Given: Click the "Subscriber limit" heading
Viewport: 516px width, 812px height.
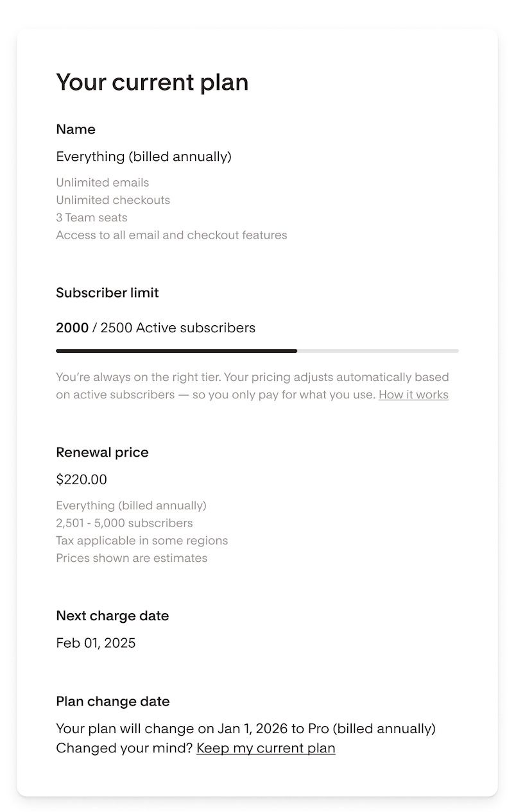Looking at the screenshot, I should pos(107,293).
